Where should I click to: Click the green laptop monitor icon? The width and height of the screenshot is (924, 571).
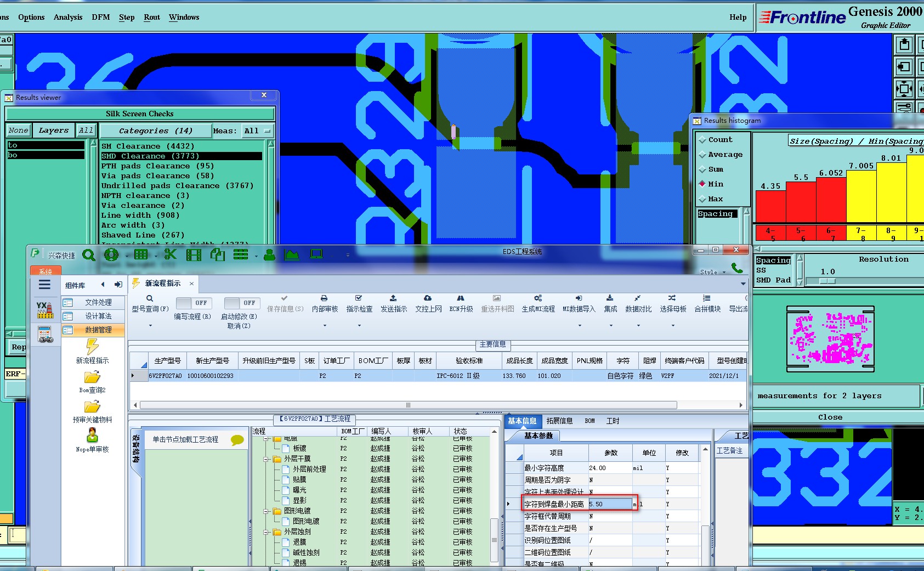[316, 254]
